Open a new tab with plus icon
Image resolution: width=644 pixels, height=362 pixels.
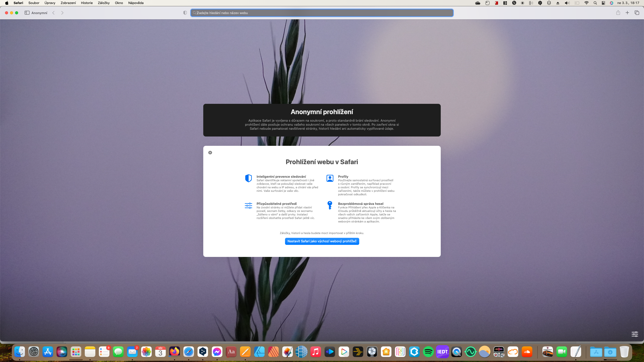coord(627,13)
